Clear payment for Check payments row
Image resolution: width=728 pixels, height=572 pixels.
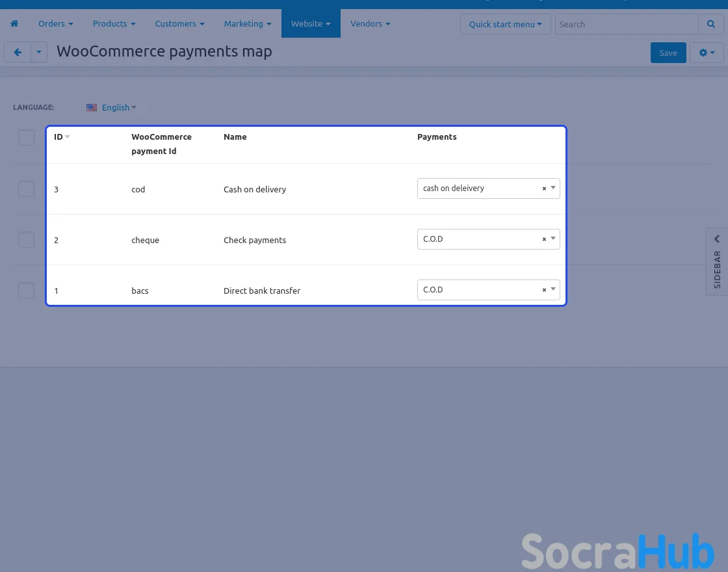click(544, 239)
